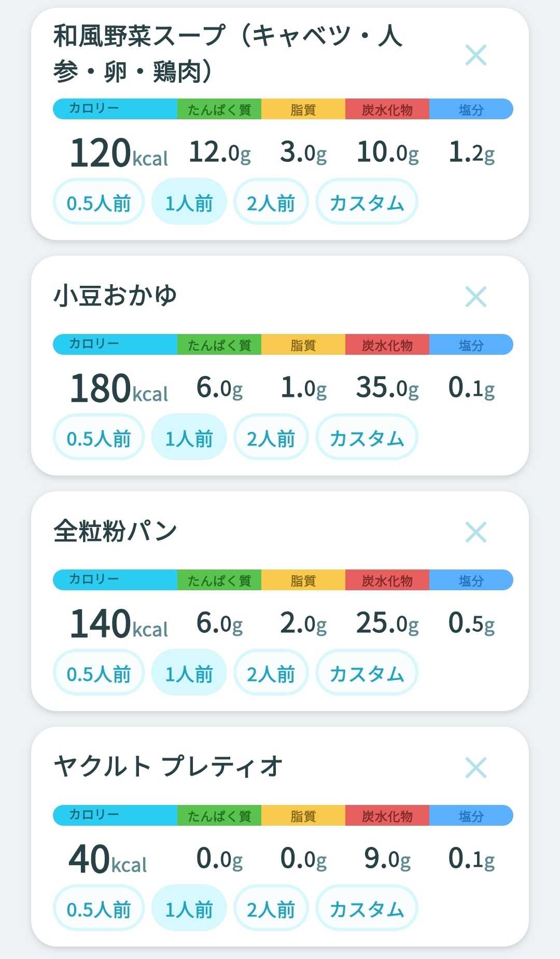Tap the 180kcal value for 小豆おかゆ
Image resolution: width=560 pixels, height=959 pixels.
coord(119,388)
